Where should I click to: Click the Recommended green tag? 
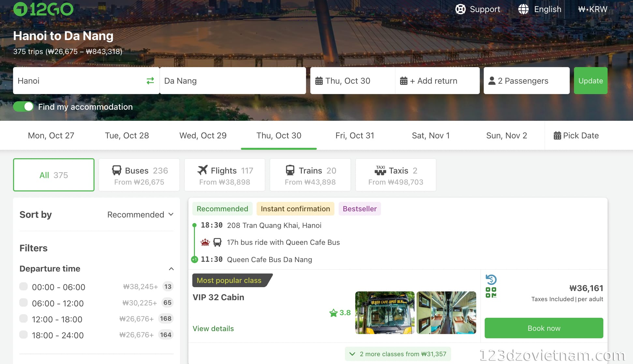click(x=222, y=209)
